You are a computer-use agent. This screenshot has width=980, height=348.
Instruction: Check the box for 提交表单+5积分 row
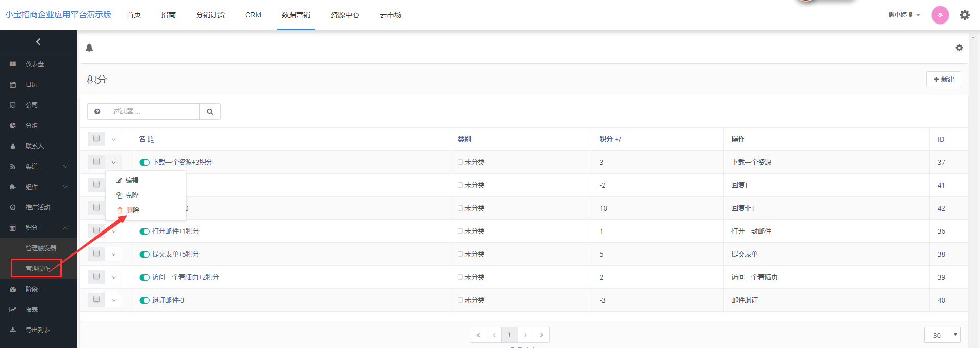[x=96, y=253]
